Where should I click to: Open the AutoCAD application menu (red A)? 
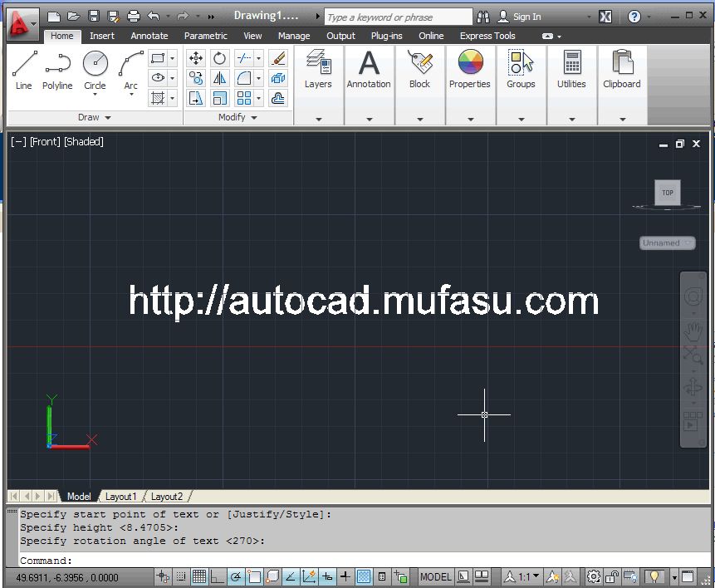tap(22, 24)
